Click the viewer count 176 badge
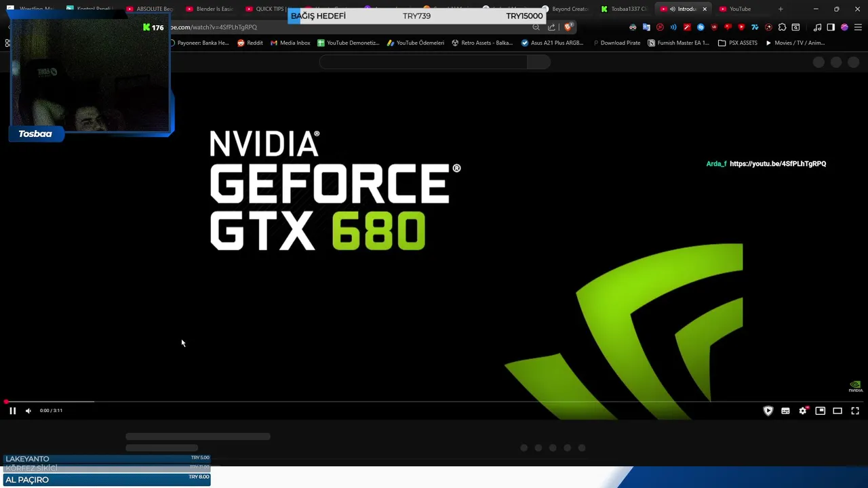Image resolution: width=868 pixels, height=488 pixels. click(153, 27)
